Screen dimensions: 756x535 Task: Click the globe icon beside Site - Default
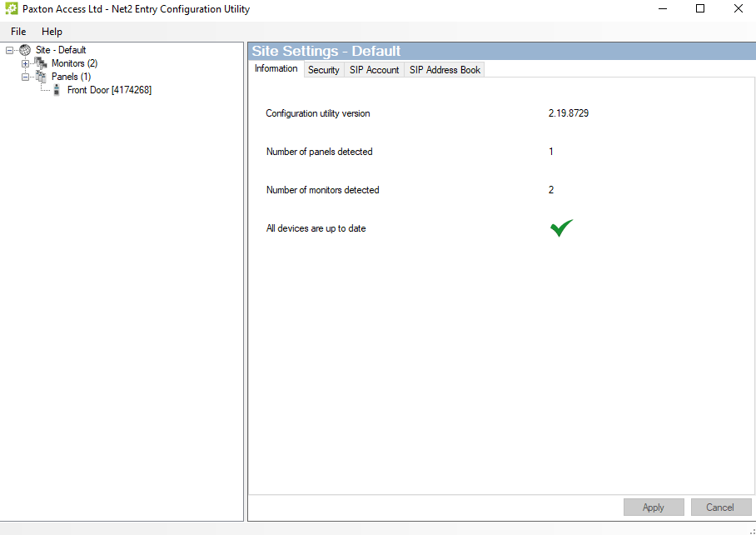pyautogui.click(x=25, y=50)
